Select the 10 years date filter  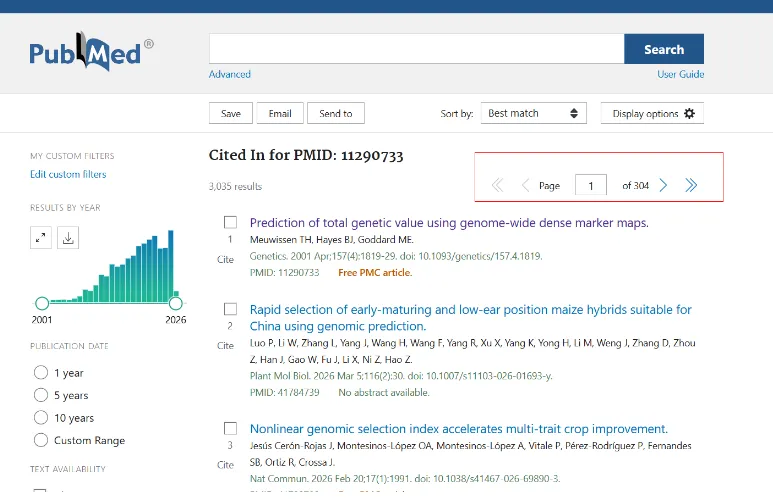(41, 417)
